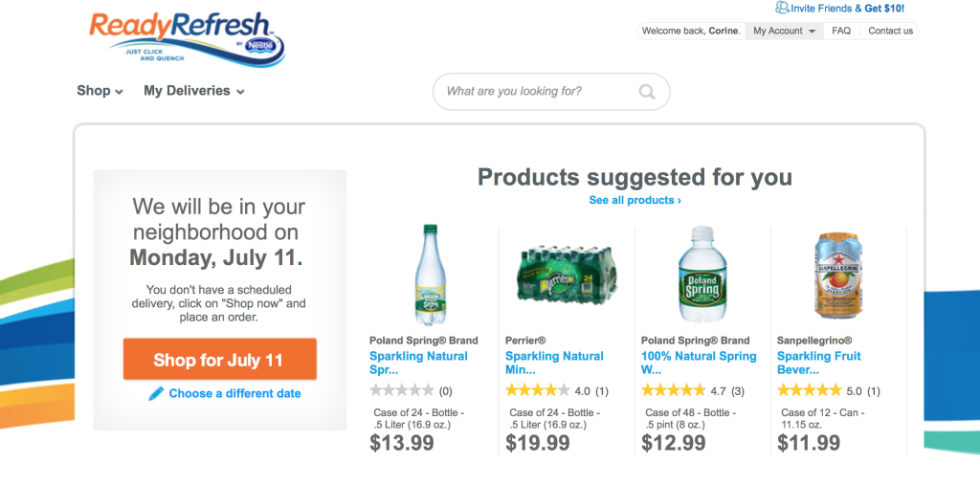Follow the See all products link

(x=635, y=200)
